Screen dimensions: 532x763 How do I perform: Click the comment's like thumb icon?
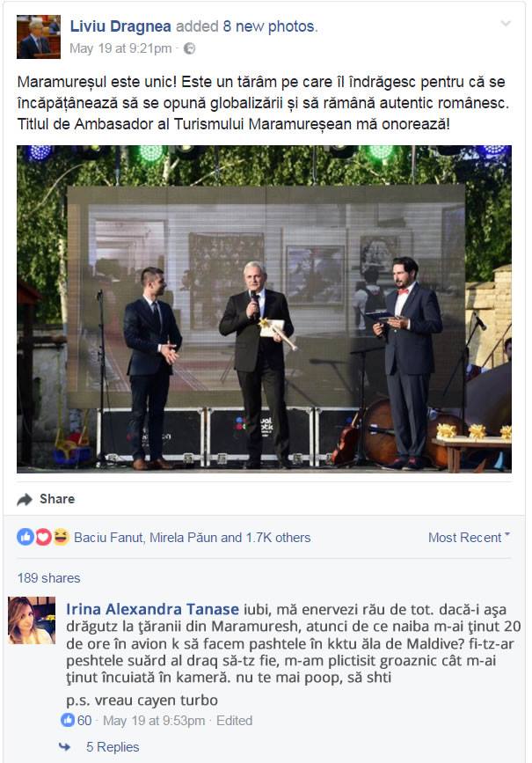tap(68, 720)
